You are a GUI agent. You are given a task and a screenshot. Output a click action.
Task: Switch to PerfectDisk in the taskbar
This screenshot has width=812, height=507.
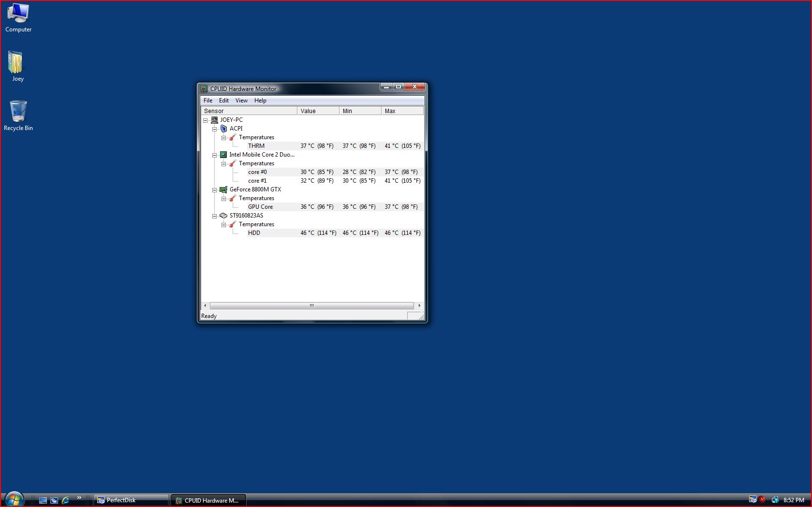131,500
